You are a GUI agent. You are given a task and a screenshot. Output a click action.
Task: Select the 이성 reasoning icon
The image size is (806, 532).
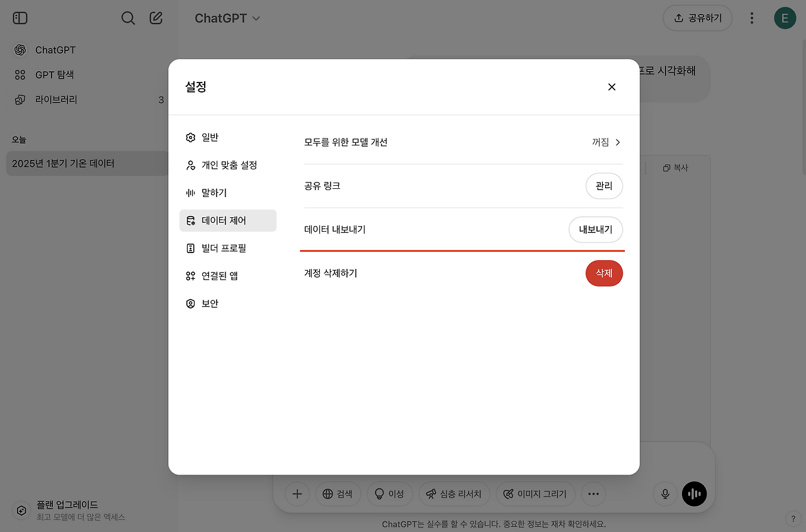tap(389, 494)
